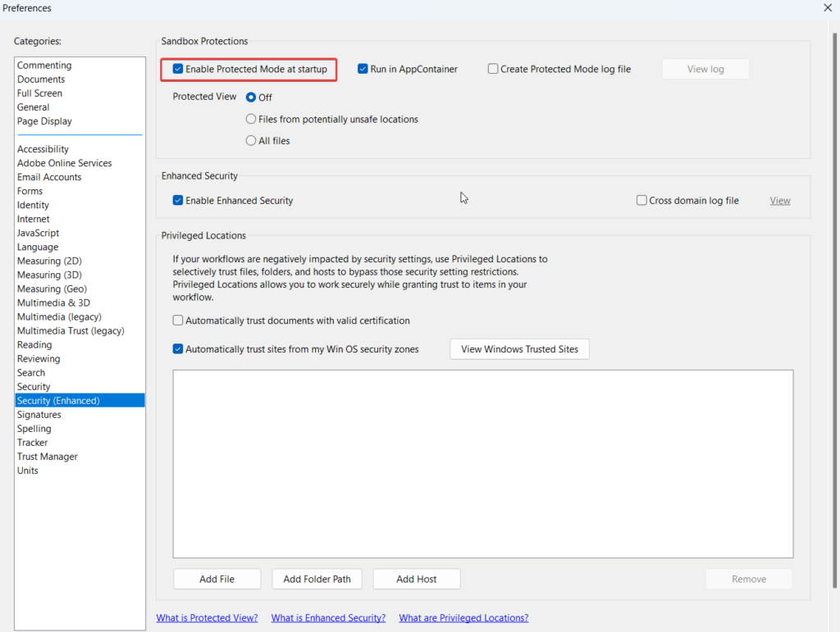840x632 pixels.
Task: Close the Preferences dialog window
Action: (x=827, y=8)
